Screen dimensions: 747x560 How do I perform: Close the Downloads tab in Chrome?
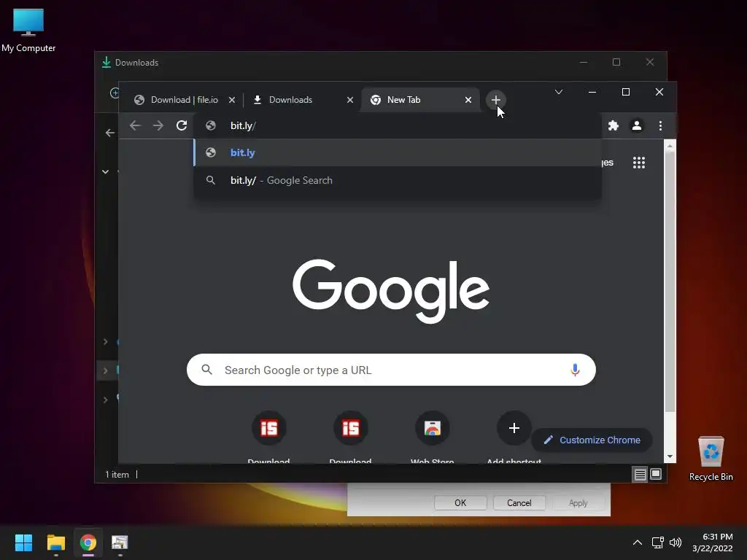(x=350, y=100)
